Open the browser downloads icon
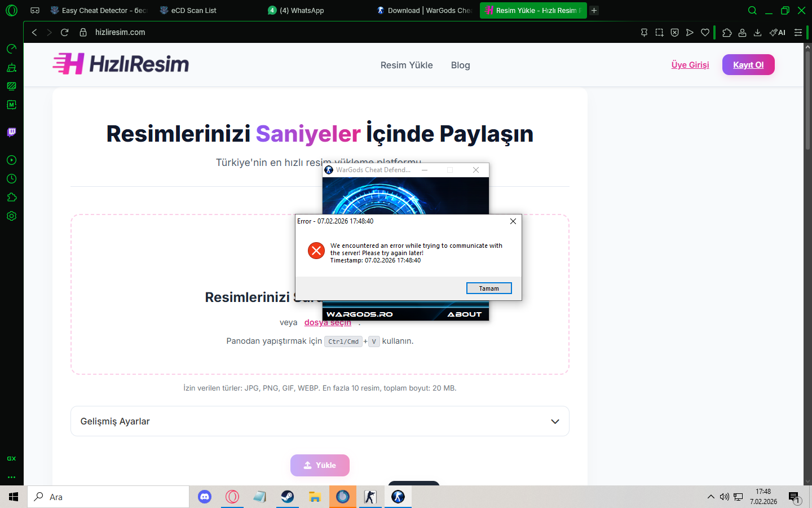This screenshot has width=812, height=508. coord(757,33)
